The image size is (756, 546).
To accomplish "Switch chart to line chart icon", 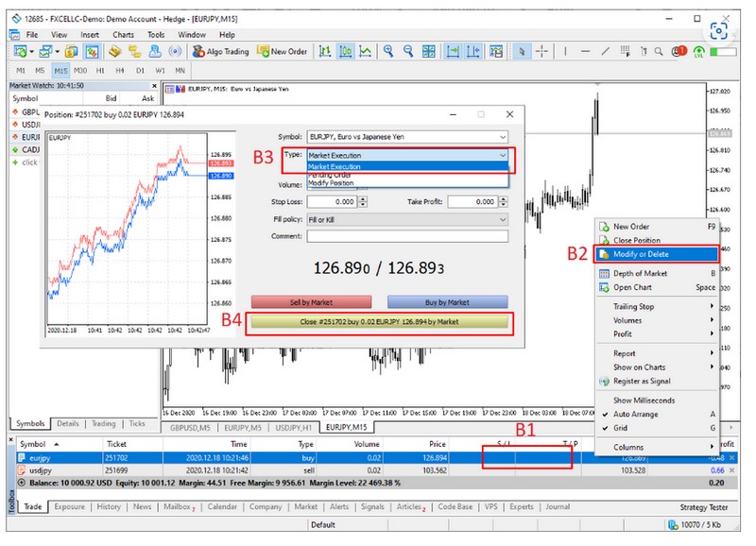I will coord(366,51).
